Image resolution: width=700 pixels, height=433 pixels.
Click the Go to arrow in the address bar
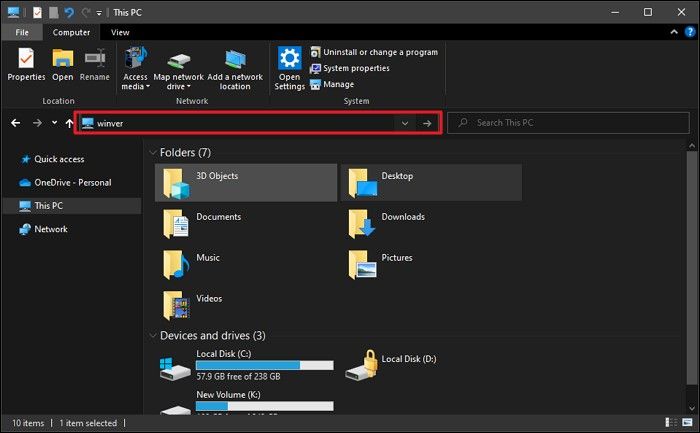tap(427, 123)
